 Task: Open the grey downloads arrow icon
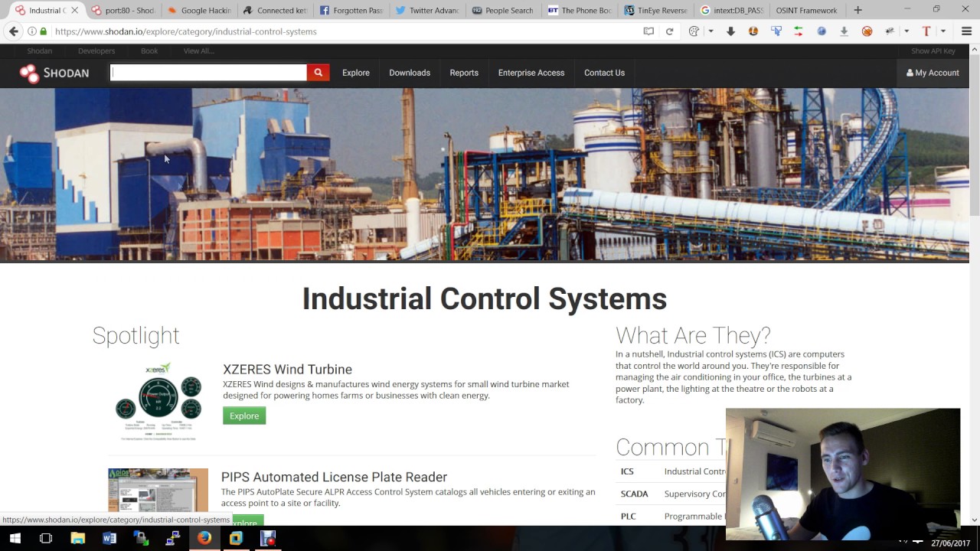pos(844,31)
